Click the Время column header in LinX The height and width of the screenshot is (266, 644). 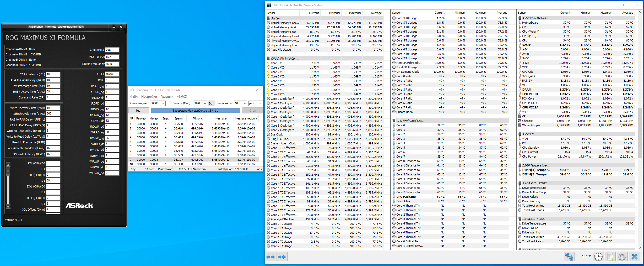(178, 118)
